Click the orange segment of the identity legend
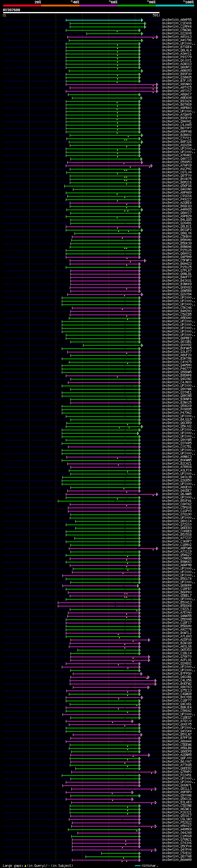Screen dimensions: 197x868 click(x=60, y=6)
